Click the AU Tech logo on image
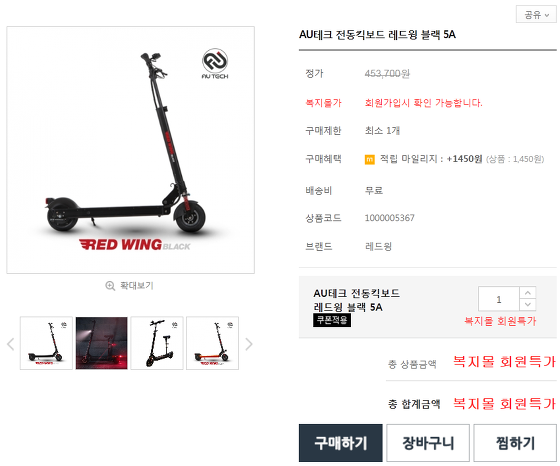This screenshot has height=466, width=560. (x=215, y=64)
